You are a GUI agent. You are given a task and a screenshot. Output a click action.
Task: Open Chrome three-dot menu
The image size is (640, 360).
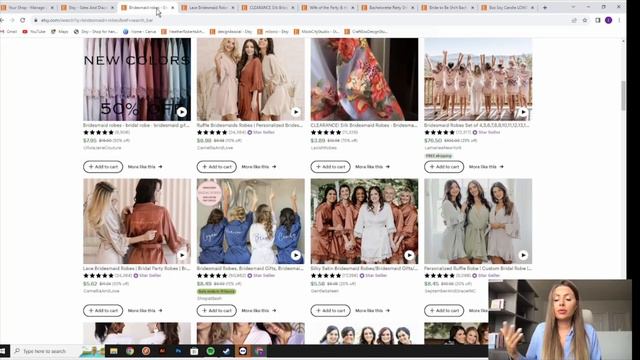point(619,20)
